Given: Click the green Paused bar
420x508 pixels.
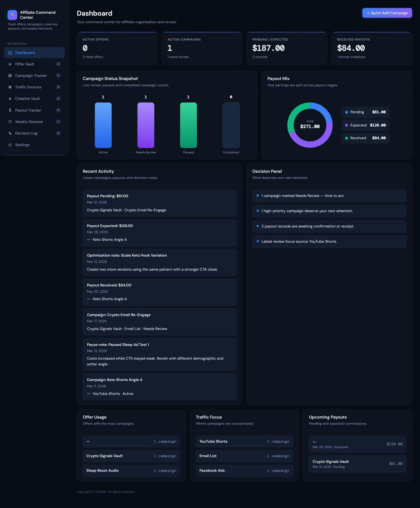Looking at the screenshot, I should tap(188, 125).
